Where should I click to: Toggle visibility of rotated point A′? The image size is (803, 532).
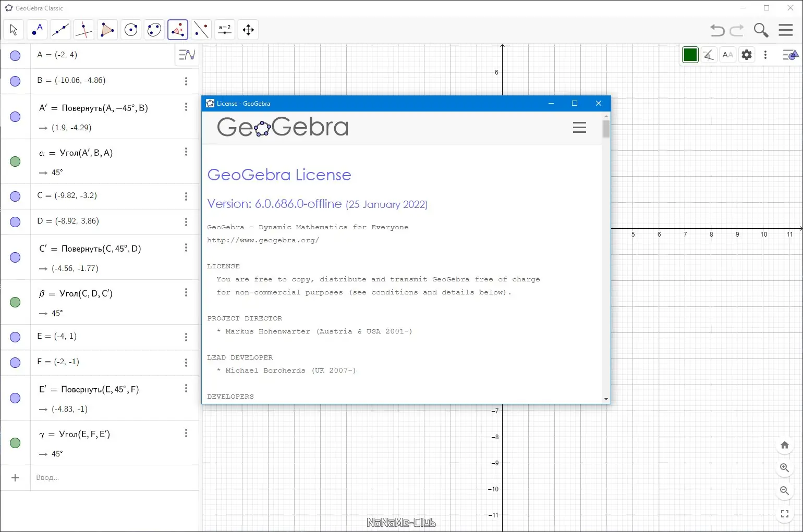(x=15, y=117)
